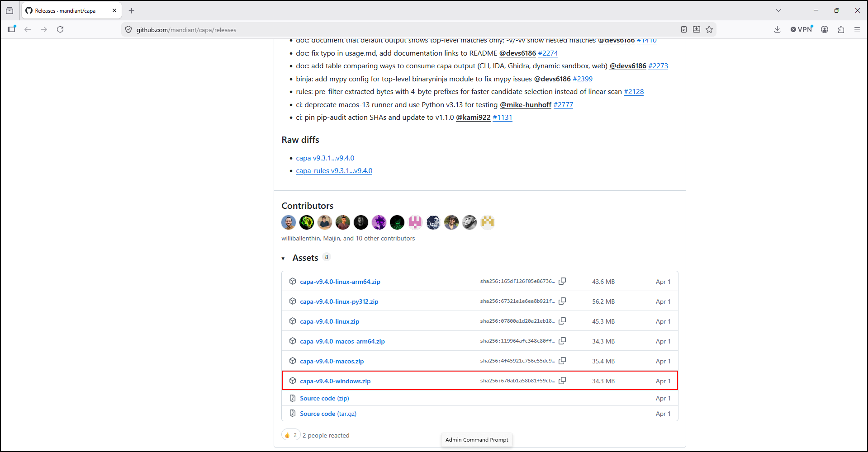Click the site security shield icon
The height and width of the screenshot is (452, 868).
pyautogui.click(x=128, y=30)
